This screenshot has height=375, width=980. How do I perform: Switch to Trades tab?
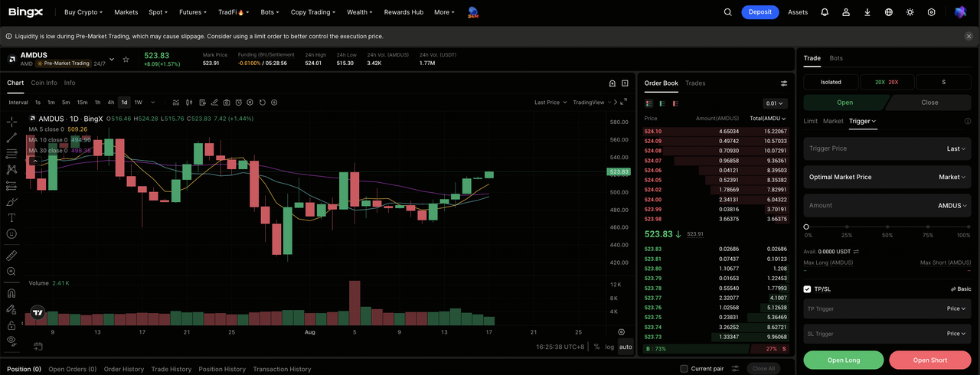click(x=695, y=83)
